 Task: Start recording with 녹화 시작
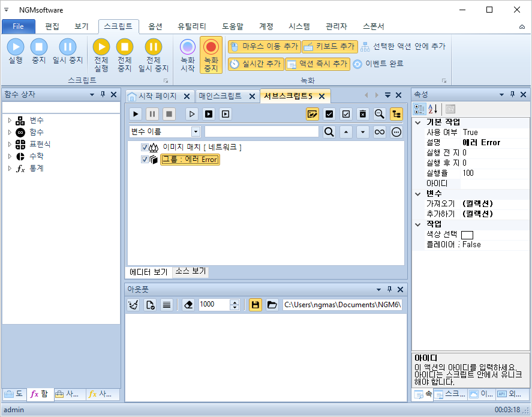[188, 55]
